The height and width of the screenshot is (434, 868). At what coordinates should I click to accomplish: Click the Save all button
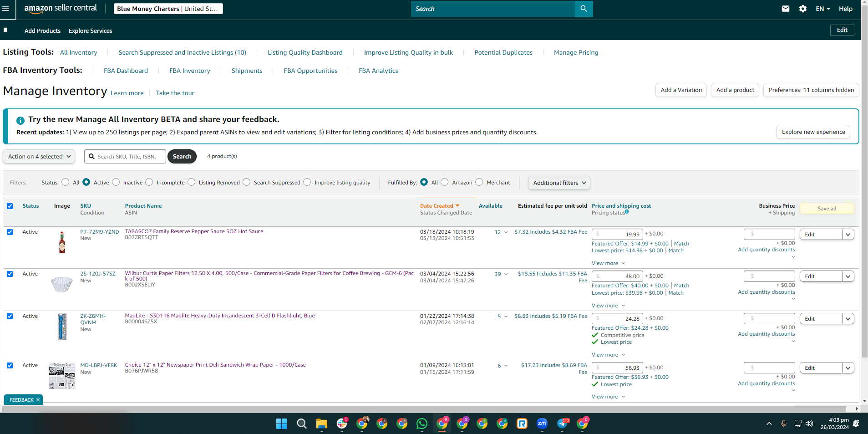[x=827, y=209]
